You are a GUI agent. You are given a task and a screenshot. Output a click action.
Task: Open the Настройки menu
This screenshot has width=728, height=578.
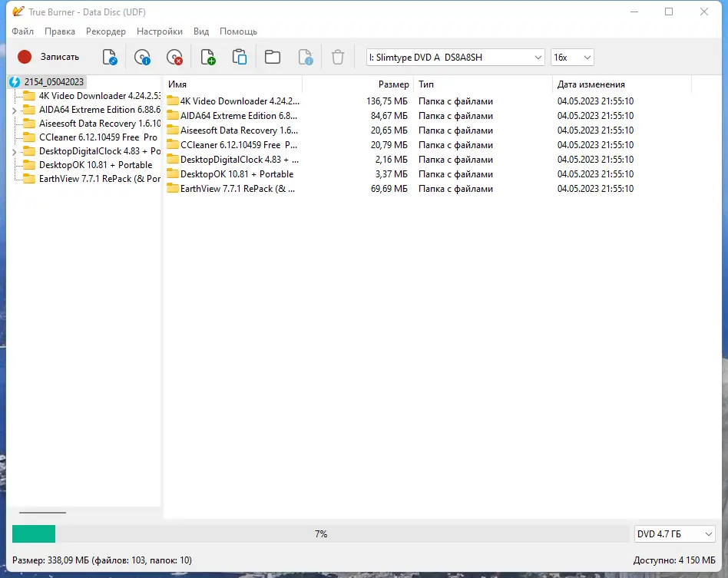tap(160, 31)
